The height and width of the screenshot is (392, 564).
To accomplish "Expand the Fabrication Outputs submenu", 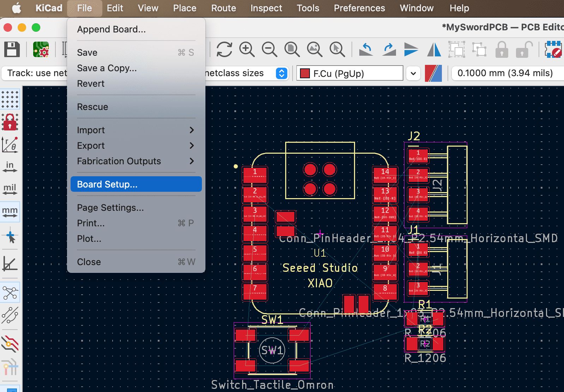I will tap(136, 161).
